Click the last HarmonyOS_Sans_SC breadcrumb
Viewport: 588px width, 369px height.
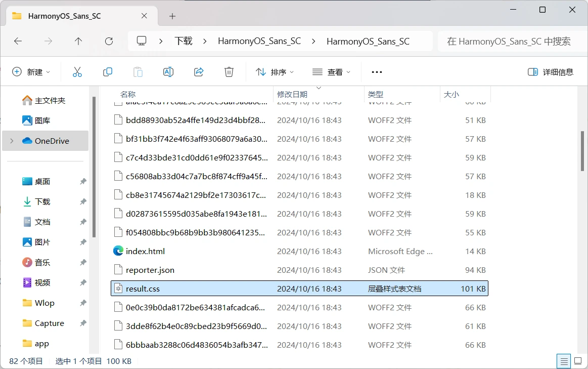[x=368, y=42]
